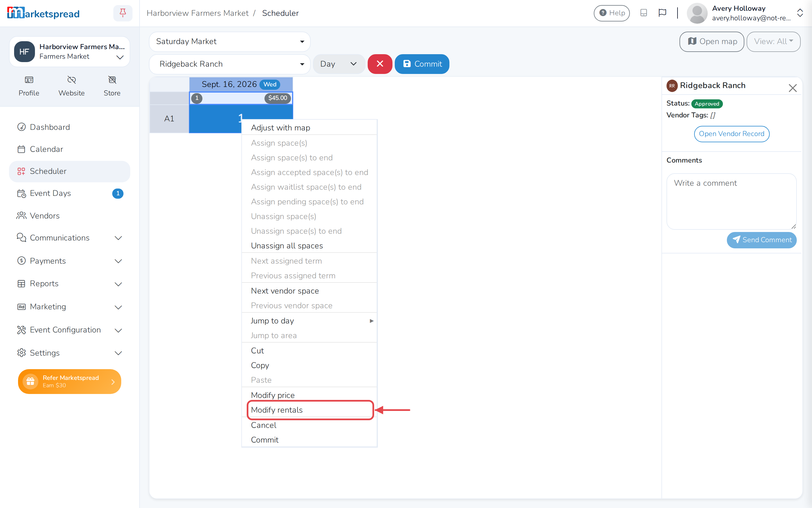Expand the Communications menu
The image size is (812, 508).
point(69,238)
